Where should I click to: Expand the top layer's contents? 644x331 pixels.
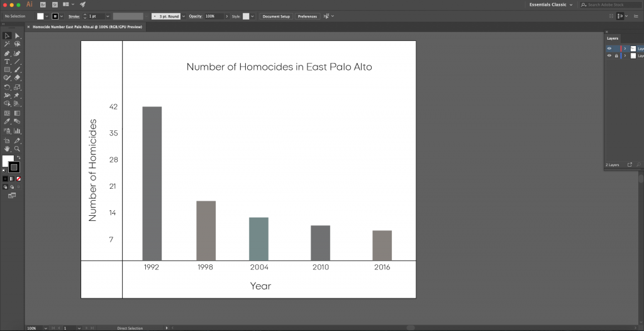click(x=625, y=48)
